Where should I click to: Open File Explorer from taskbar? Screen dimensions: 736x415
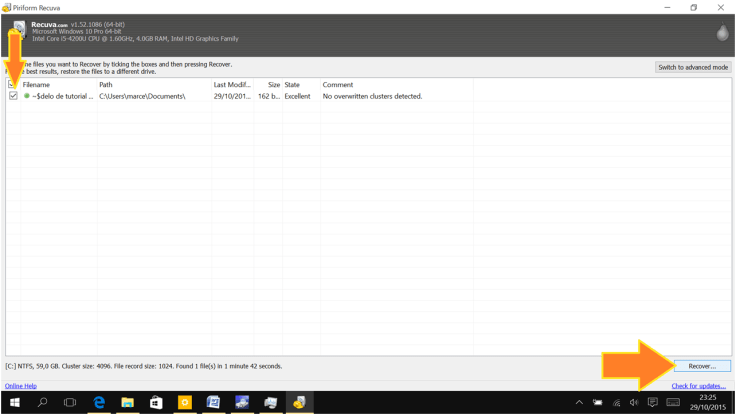point(127,402)
